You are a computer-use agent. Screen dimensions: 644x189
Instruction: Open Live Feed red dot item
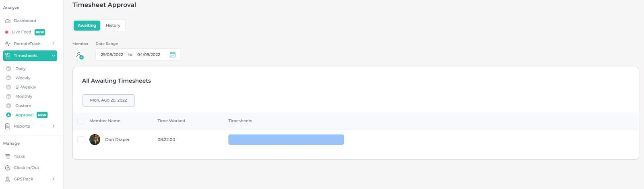click(21, 32)
